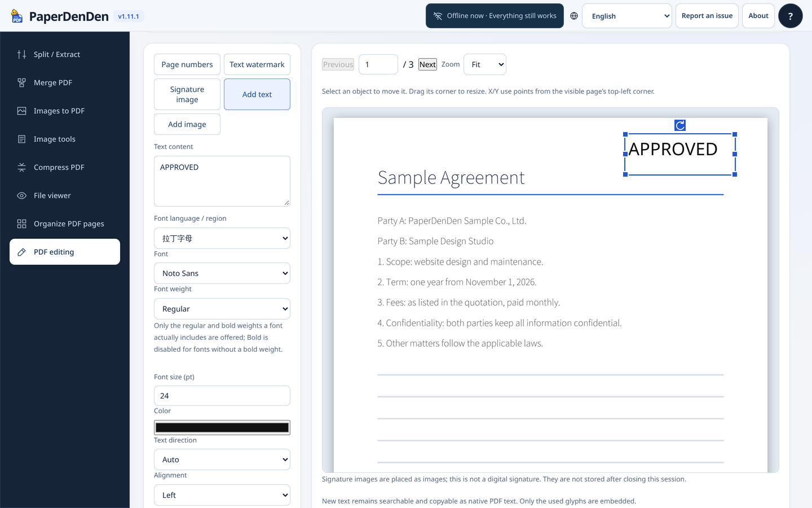Click the top-left resize handle of APPROVED box
Viewport: 812px width, 508px height.
625,134
